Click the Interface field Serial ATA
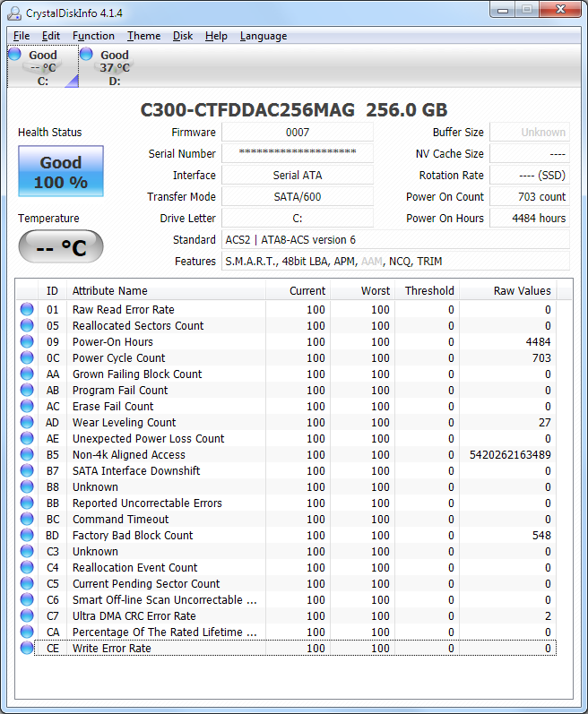 coord(298,175)
